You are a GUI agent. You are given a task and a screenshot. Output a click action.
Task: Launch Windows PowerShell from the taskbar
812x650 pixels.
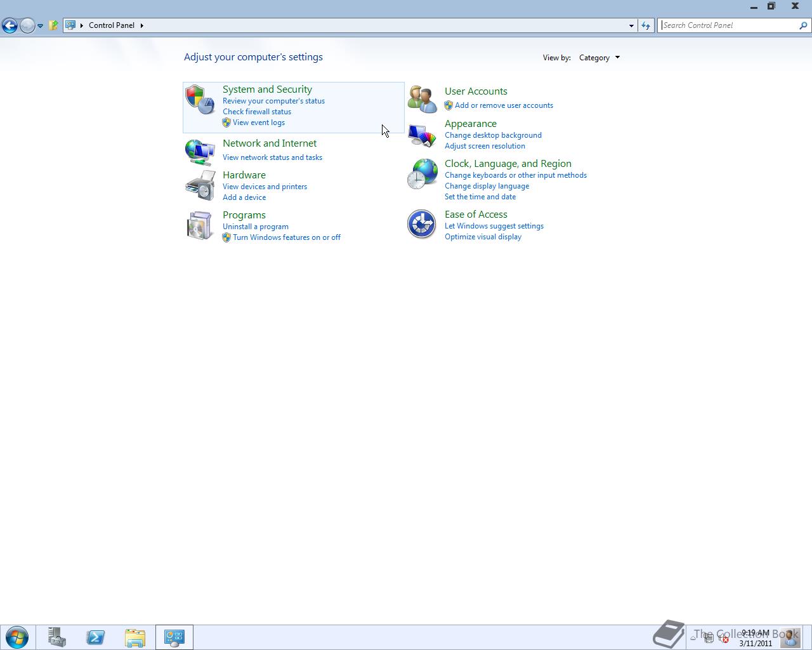(x=96, y=637)
